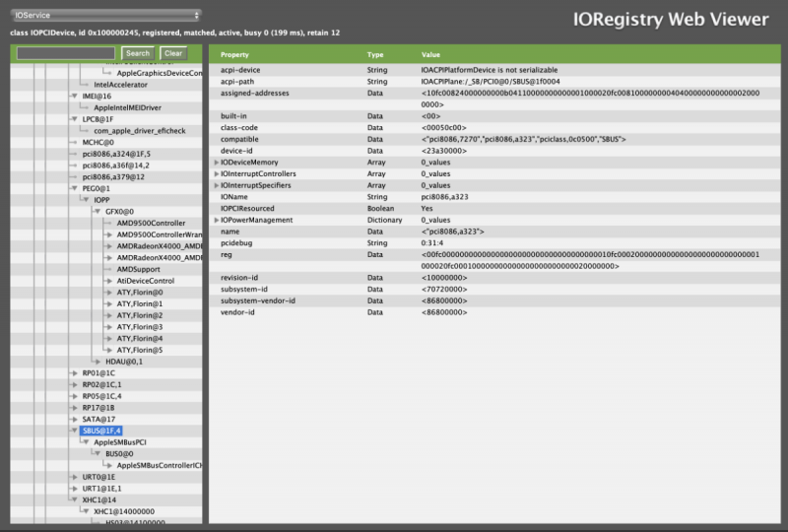
Task: Expand the URT1@1E,1 node
Action: click(x=75, y=489)
